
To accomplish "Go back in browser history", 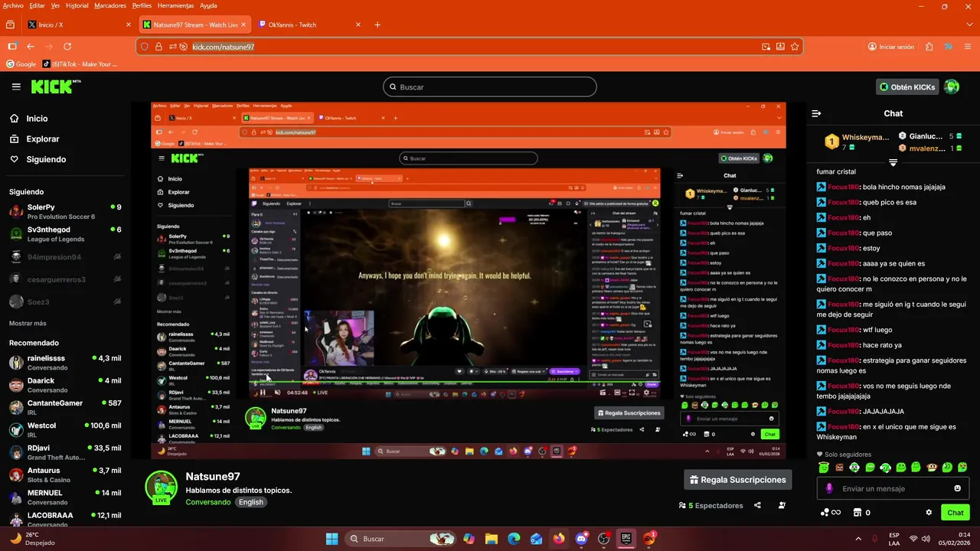I will point(31,47).
